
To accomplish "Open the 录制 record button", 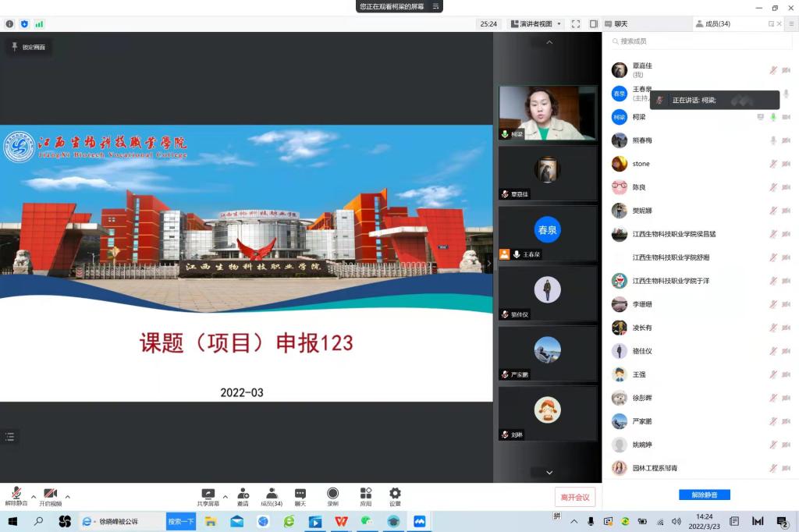I will click(x=332, y=495).
